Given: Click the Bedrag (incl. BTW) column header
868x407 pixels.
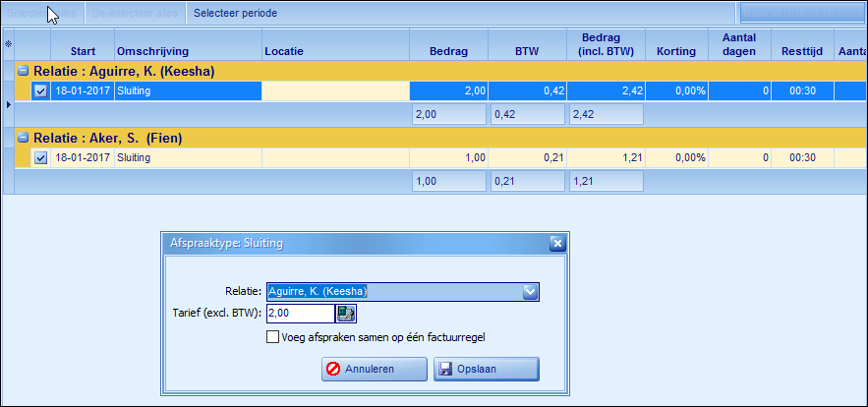Looking at the screenshot, I should pyautogui.click(x=606, y=44).
